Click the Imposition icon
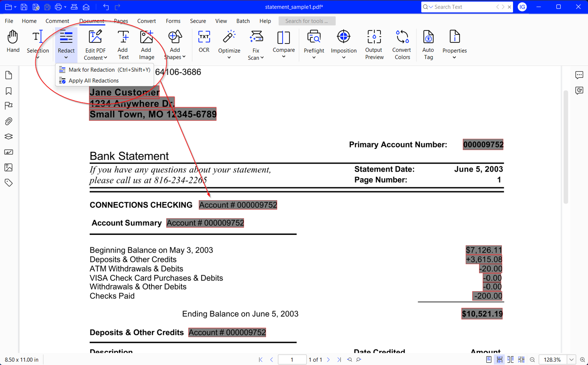The width and height of the screenshot is (588, 365). tap(343, 37)
